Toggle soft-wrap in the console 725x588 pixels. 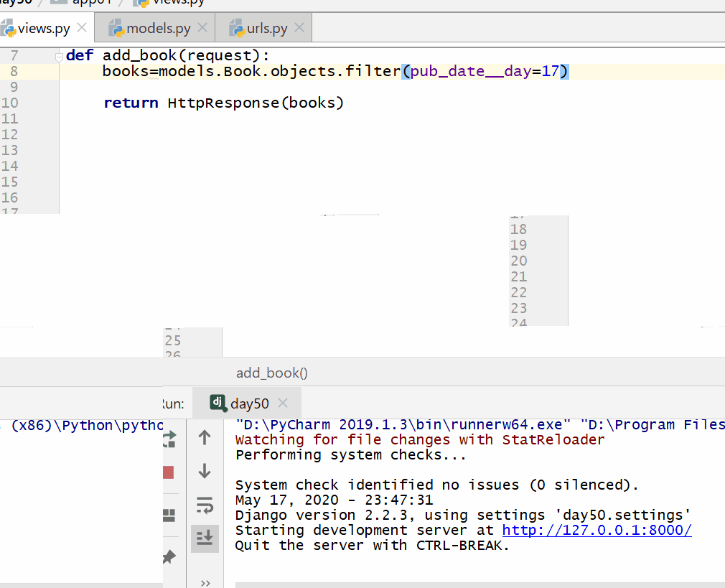click(205, 505)
